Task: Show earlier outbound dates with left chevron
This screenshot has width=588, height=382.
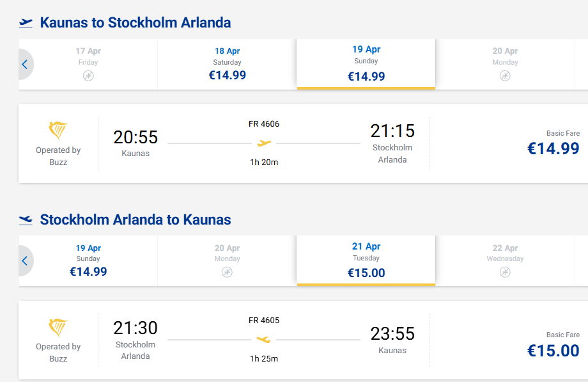Action: pos(25,64)
